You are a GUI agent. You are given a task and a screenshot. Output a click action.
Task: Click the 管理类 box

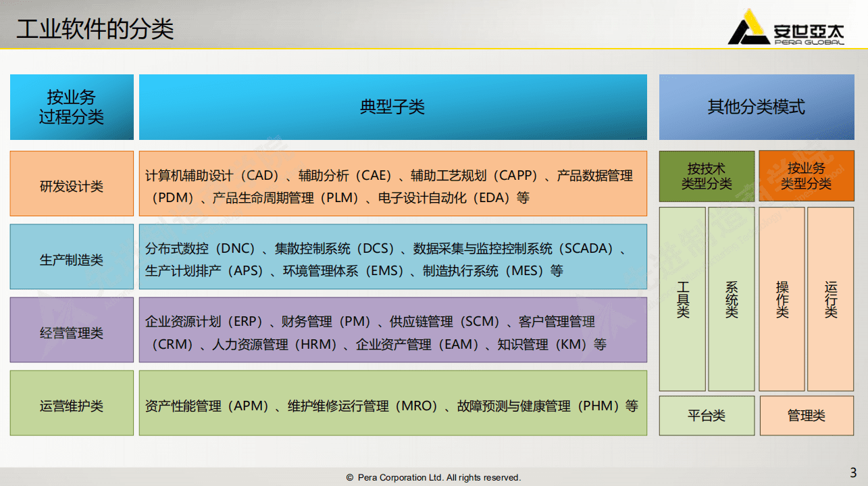tap(807, 416)
